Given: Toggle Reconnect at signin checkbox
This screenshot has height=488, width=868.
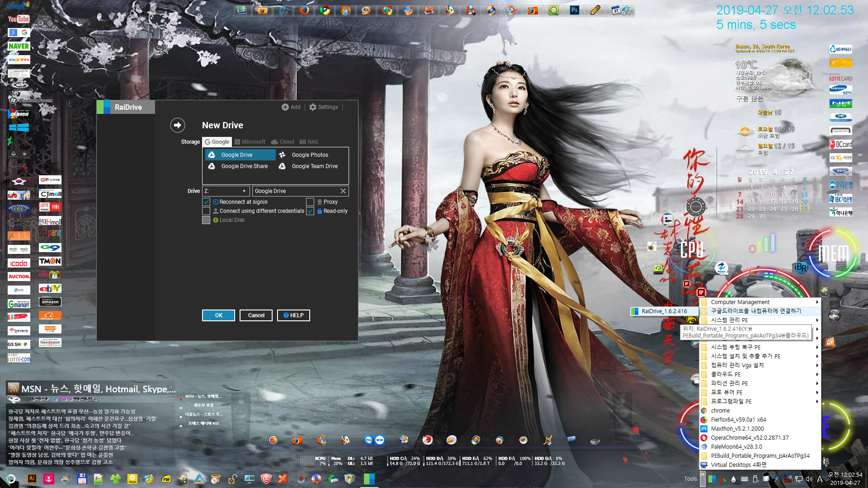Looking at the screenshot, I should [x=206, y=202].
